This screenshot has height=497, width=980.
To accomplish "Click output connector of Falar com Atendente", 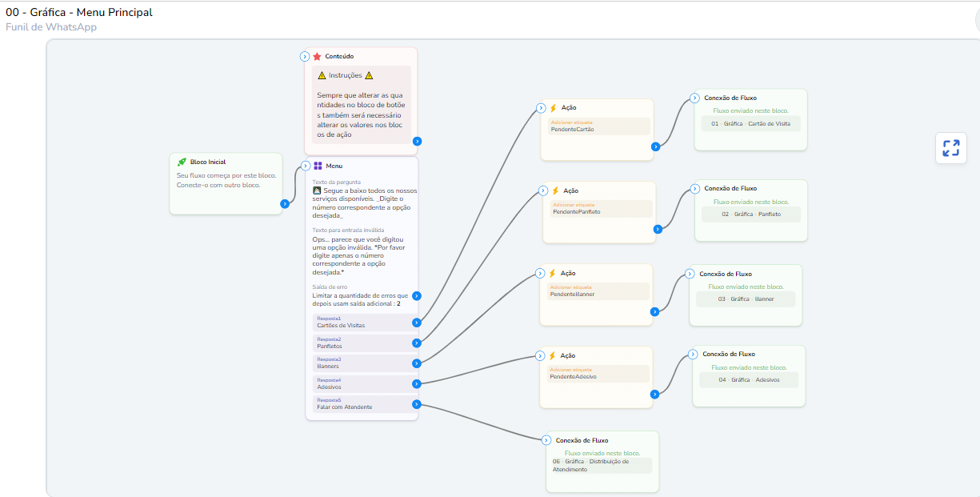I will 417,404.
